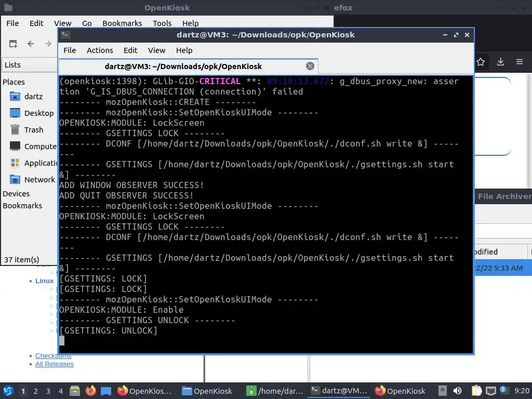Select the dartz@VM3 terminal tab

click(x=188, y=66)
